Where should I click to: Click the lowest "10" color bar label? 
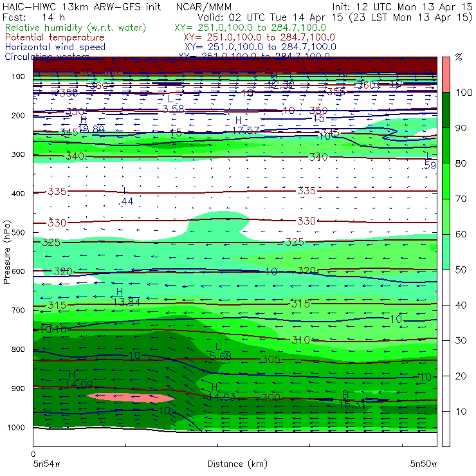coord(461,411)
